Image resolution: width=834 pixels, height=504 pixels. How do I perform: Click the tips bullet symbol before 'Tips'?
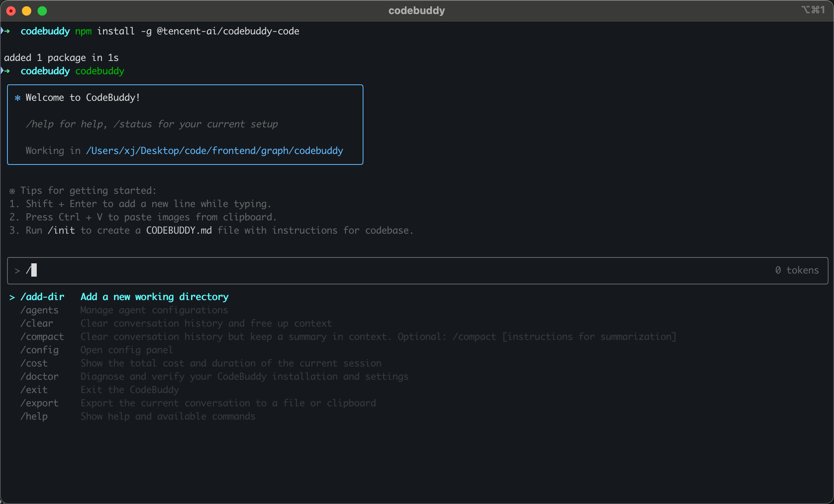tap(12, 191)
